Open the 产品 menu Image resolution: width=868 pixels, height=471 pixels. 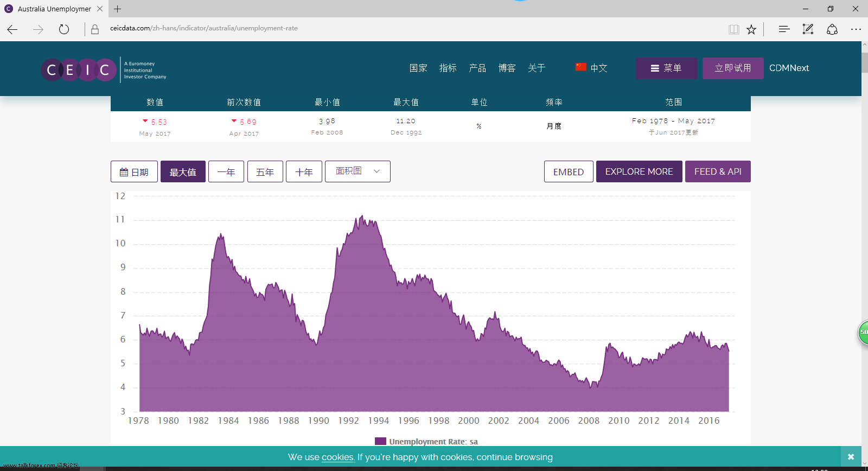tap(477, 68)
